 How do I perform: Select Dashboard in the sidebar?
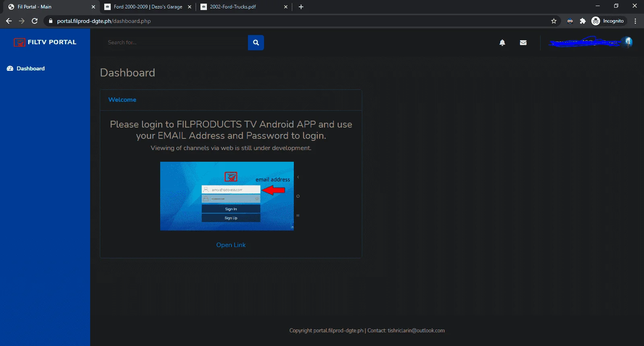26,68
